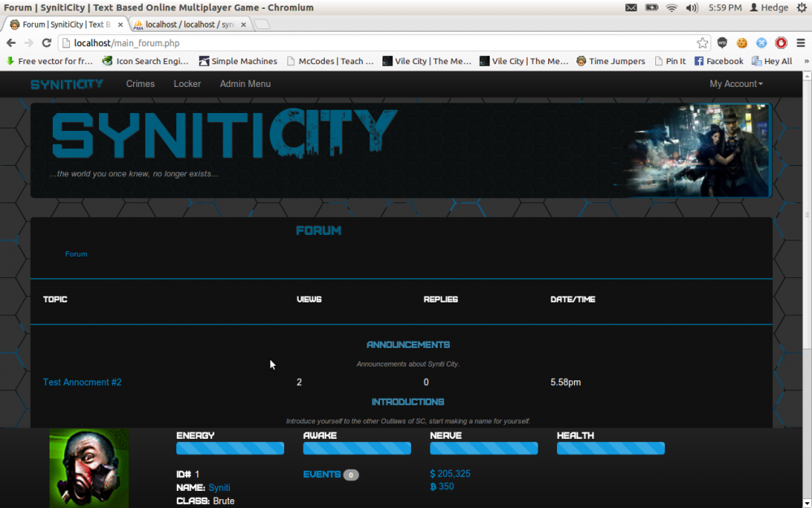Open the Admin Menu

tap(245, 83)
